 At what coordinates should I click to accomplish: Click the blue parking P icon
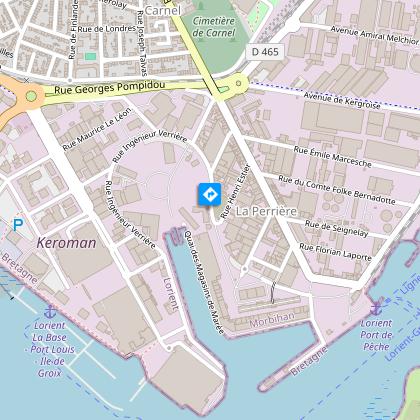[18, 225]
